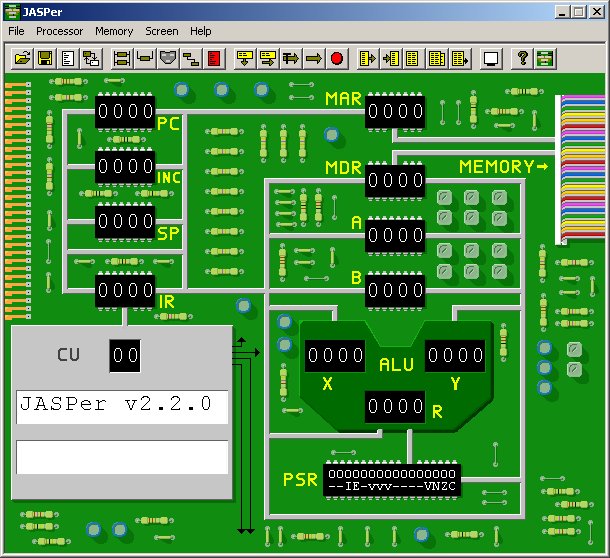Screen dimensions: 610x558
Task: Open the Processor menu
Action: 60,31
